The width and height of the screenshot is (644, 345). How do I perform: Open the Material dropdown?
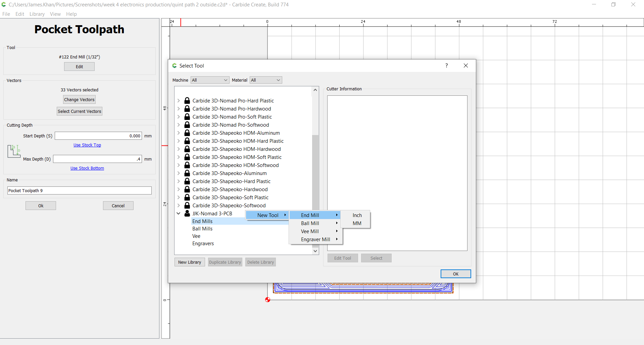pos(266,80)
